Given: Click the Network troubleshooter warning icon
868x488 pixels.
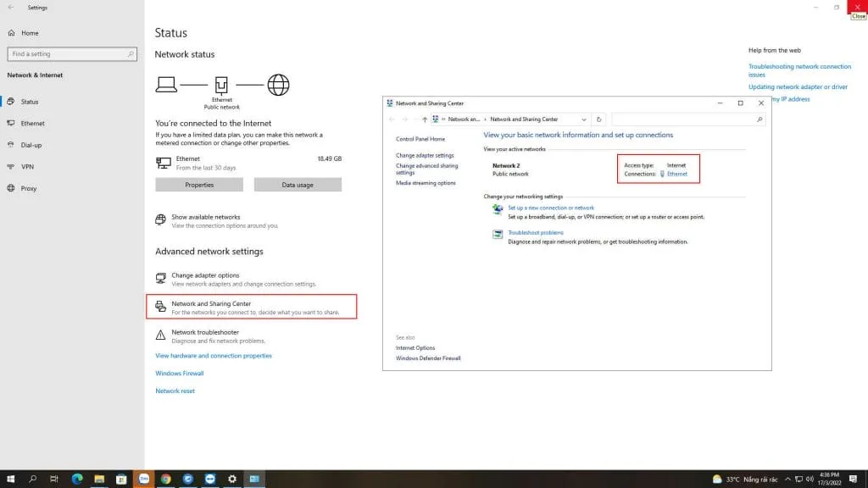Looking at the screenshot, I should [x=161, y=335].
